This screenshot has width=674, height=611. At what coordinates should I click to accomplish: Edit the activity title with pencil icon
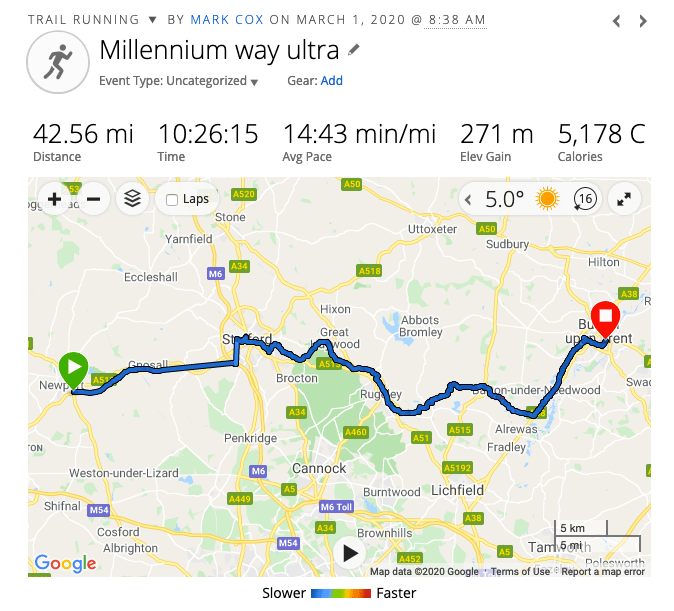click(x=354, y=50)
